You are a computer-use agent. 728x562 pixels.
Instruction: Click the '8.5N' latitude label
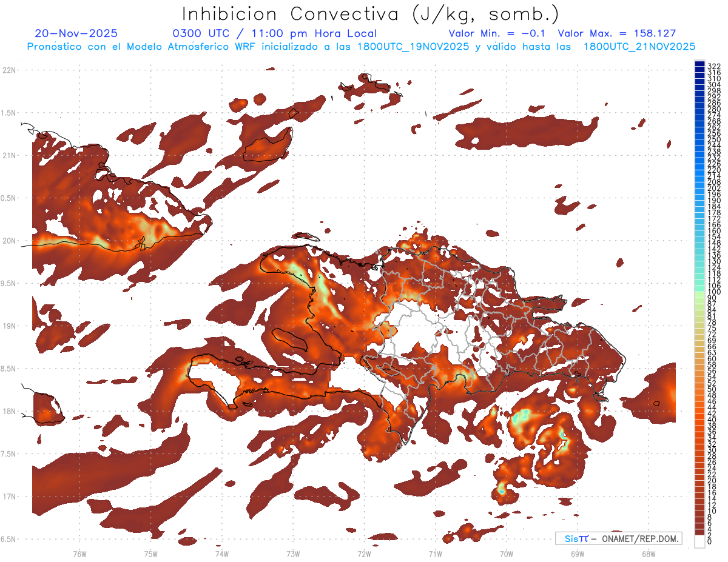pyautogui.click(x=9, y=369)
